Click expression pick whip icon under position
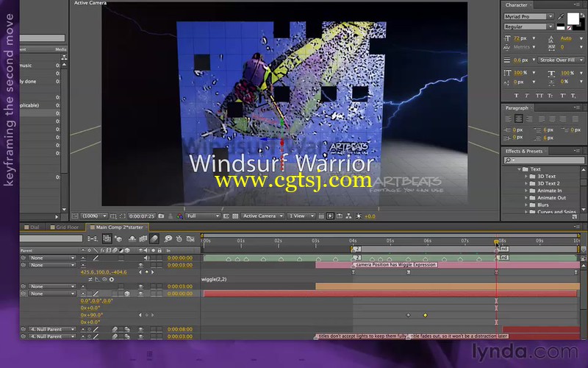The image size is (588, 368). [x=104, y=280]
